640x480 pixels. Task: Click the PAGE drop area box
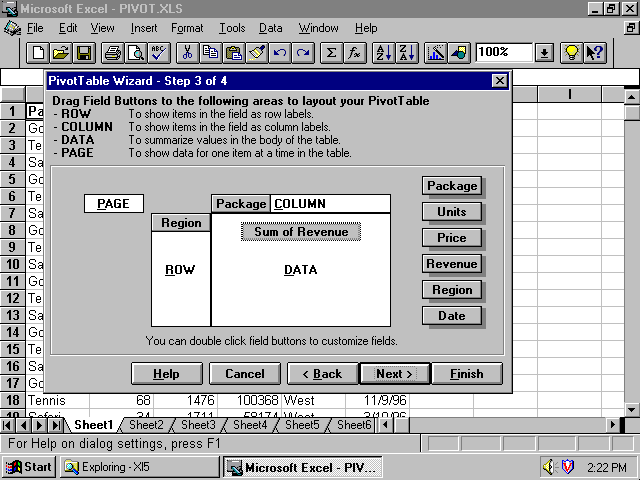113,204
